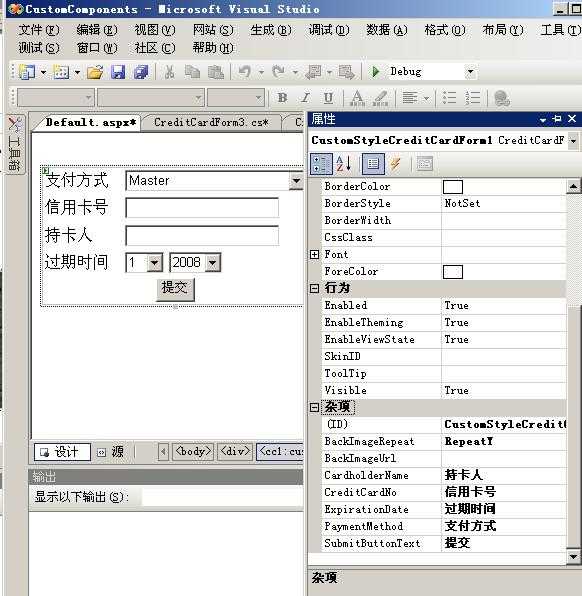Select the <div> tag breadcrumb
This screenshot has width=582, height=596.
(x=235, y=452)
